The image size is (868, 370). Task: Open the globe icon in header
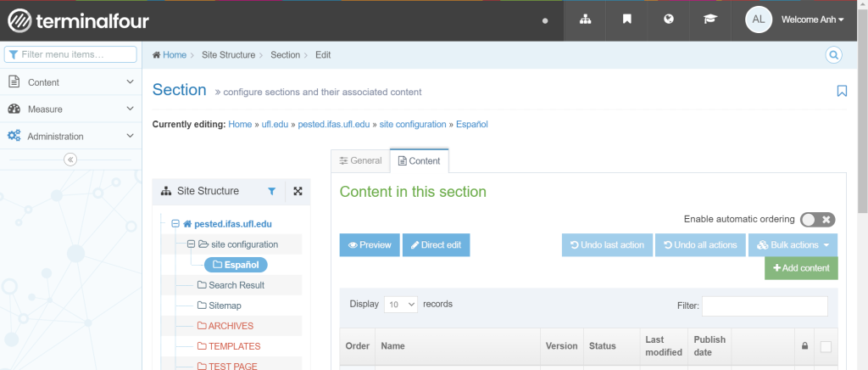(669, 20)
